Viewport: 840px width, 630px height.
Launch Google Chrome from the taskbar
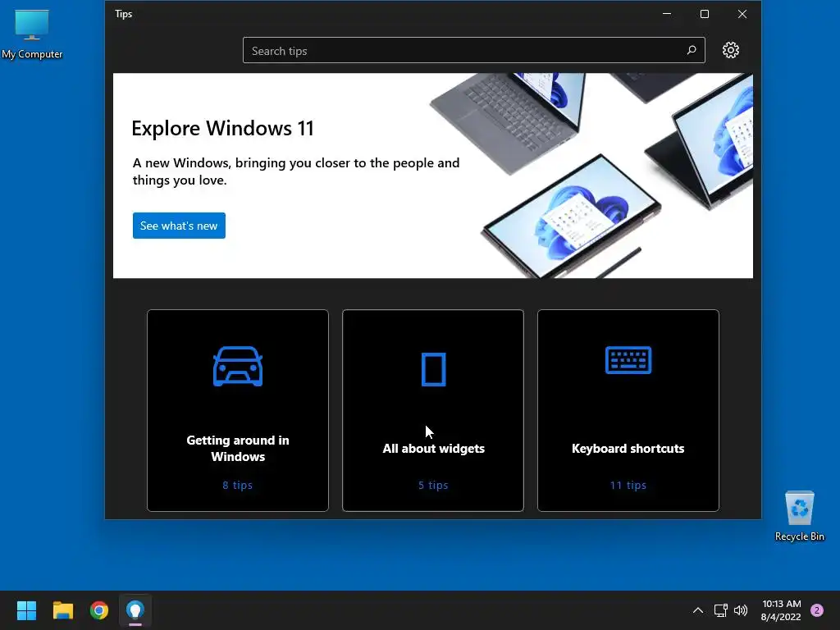pyautogui.click(x=99, y=610)
